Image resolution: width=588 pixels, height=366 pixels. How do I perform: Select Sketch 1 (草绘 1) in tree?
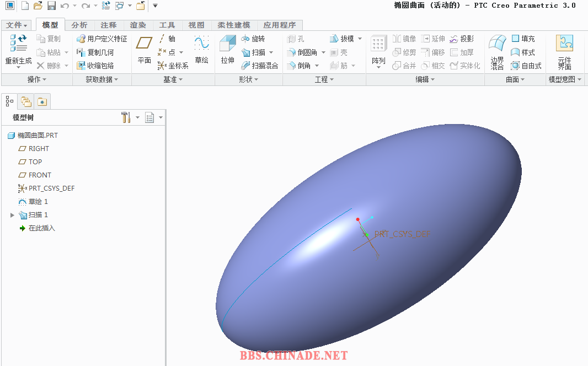pos(33,202)
